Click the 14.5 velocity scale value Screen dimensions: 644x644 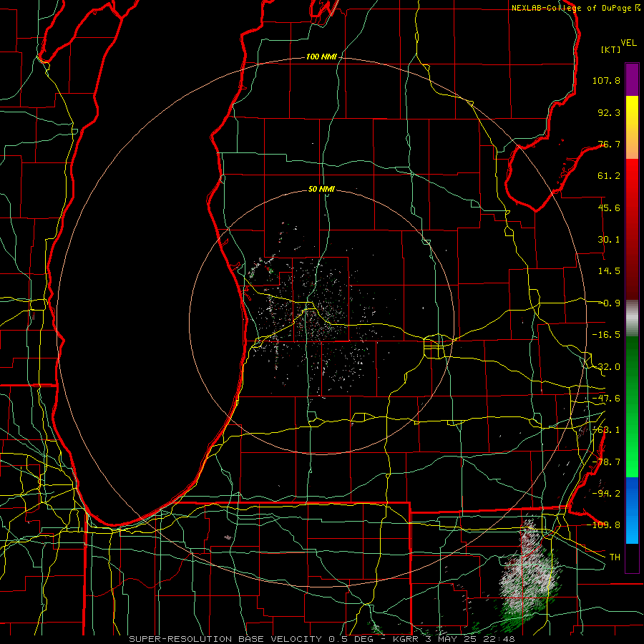[x=609, y=271]
